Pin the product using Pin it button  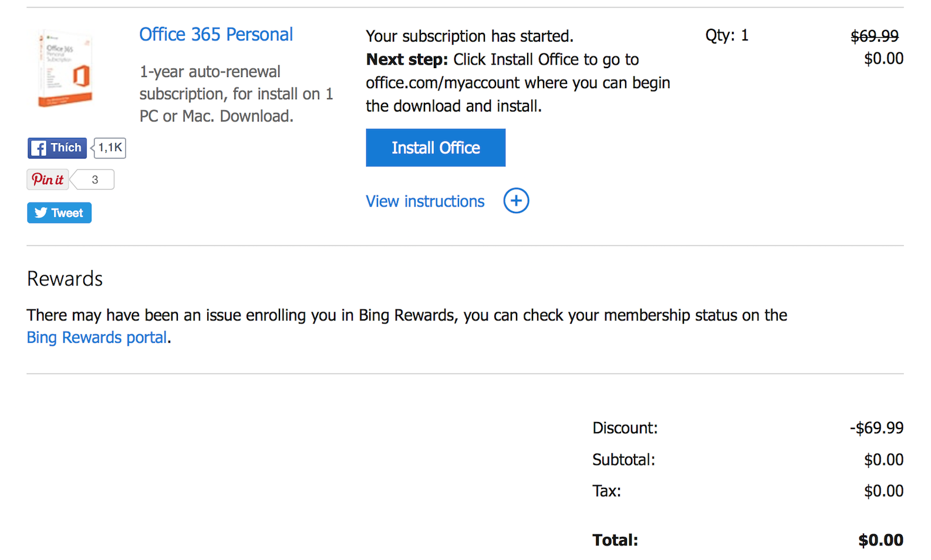pyautogui.click(x=48, y=180)
